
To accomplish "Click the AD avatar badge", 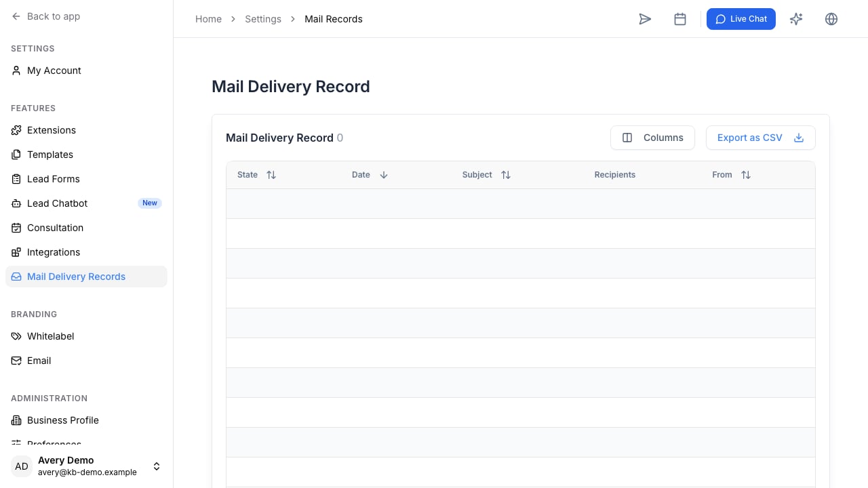I will click(x=22, y=466).
